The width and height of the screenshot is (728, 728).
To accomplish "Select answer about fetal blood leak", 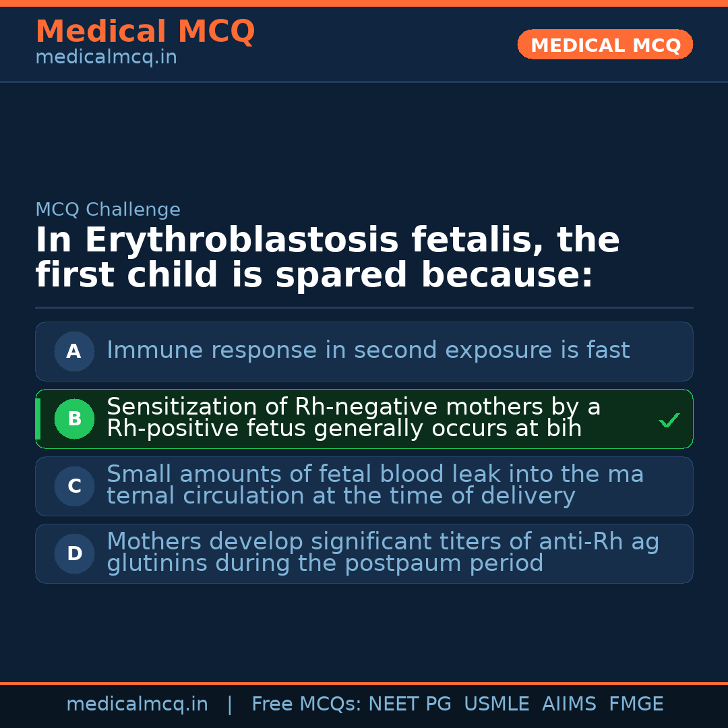I will tap(375, 485).
